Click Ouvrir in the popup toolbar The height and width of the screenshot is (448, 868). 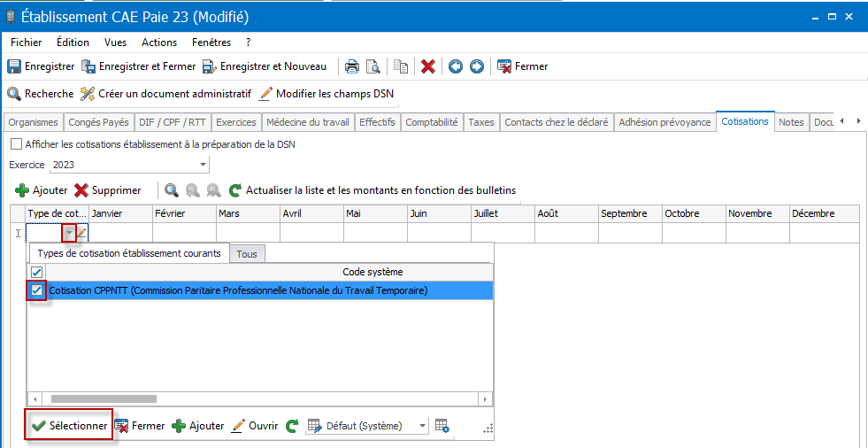pyautogui.click(x=255, y=426)
